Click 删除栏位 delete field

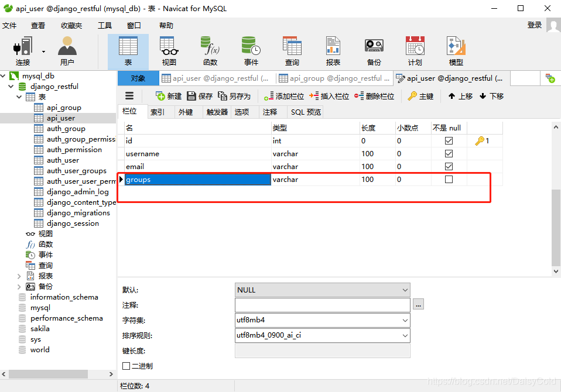click(x=374, y=96)
